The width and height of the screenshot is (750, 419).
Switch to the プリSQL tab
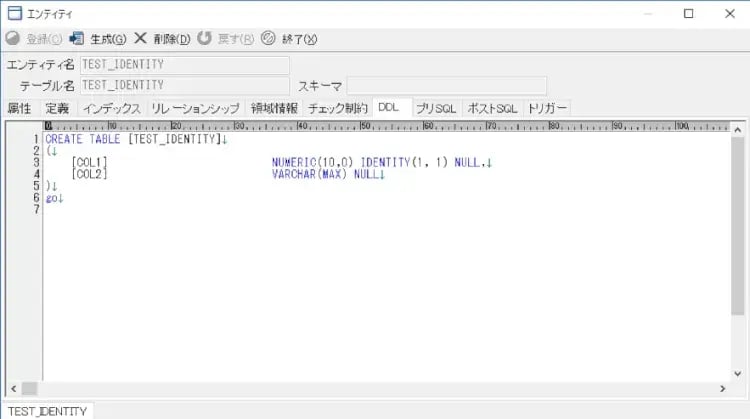(x=438, y=108)
